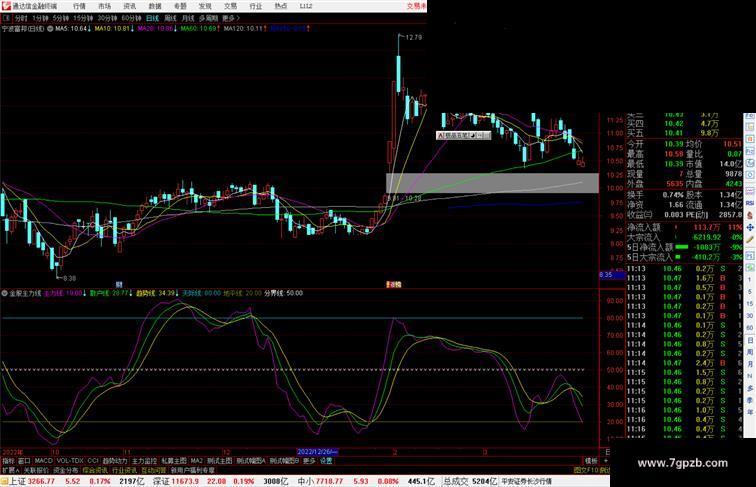756x487 pixels.
Task: Select the 60-minute shortcut in right sidebar
Action: click(750, 327)
